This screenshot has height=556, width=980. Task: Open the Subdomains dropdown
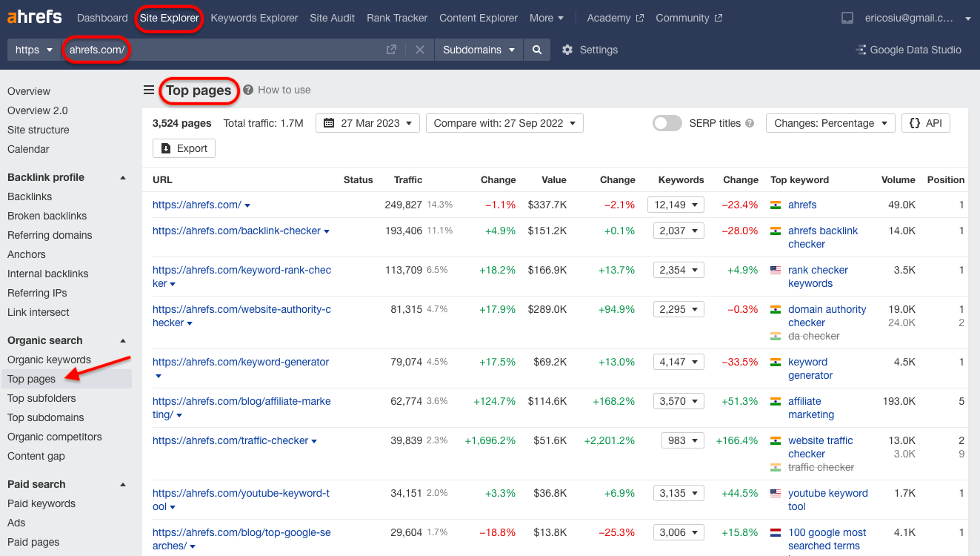pos(479,50)
